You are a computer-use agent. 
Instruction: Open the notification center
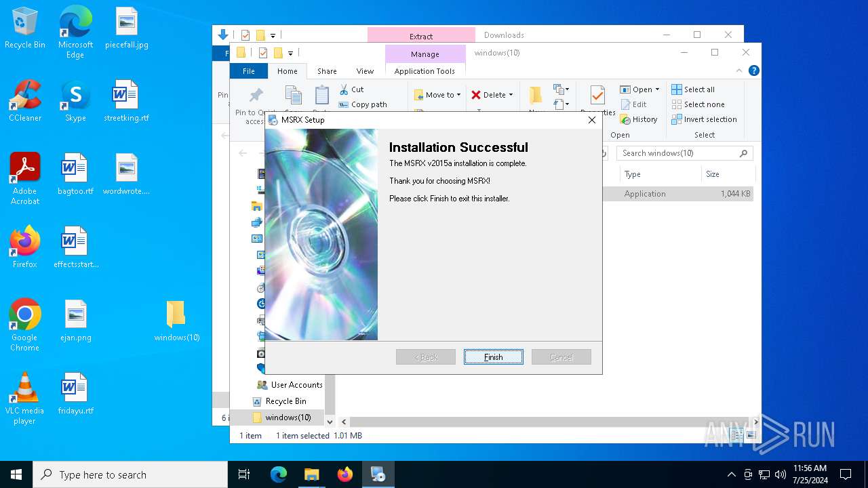846,474
